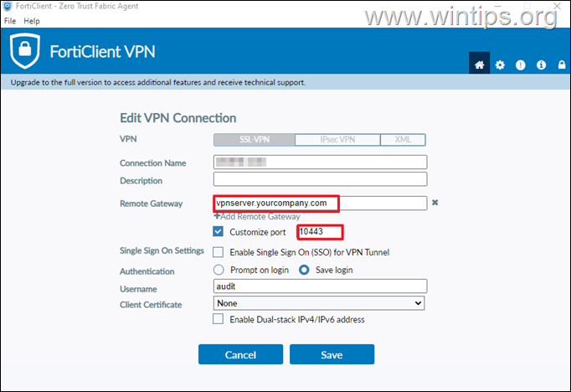Expand the Client Certificate dropdown
The image size is (571, 392).
point(319,303)
